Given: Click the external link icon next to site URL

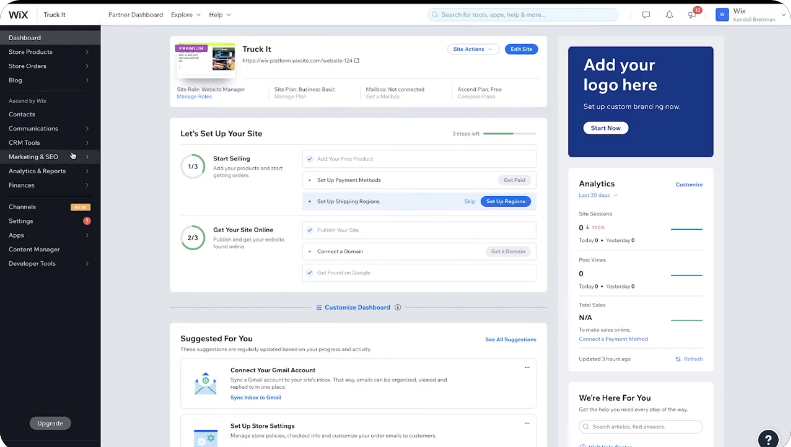Looking at the screenshot, I should click(357, 61).
